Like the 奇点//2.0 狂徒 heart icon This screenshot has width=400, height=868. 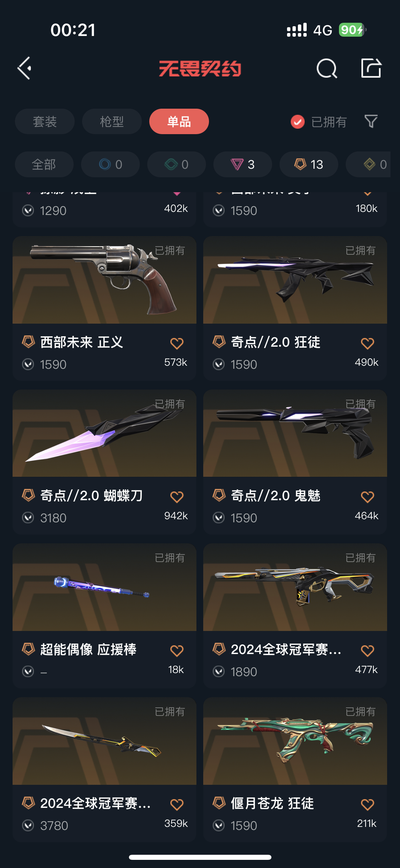coord(367,343)
